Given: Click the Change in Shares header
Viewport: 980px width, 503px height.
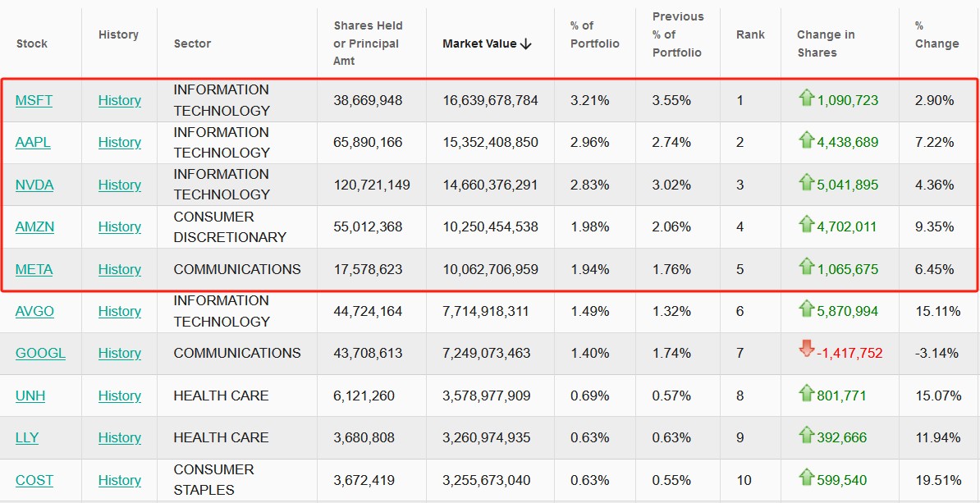Looking at the screenshot, I should (x=825, y=43).
